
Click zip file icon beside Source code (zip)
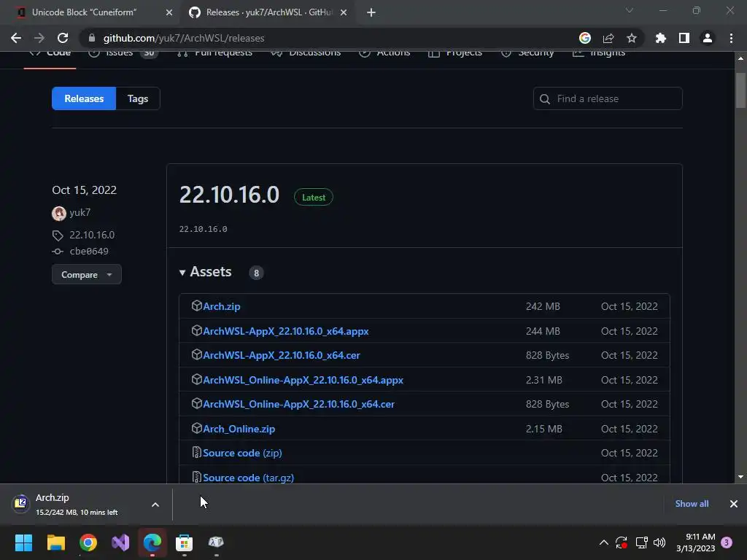[x=196, y=452]
